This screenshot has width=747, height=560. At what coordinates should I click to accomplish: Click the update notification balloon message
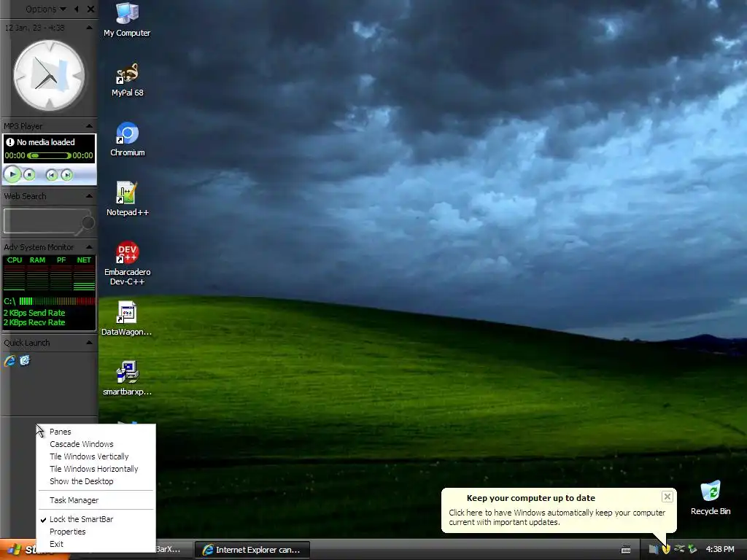point(557,517)
